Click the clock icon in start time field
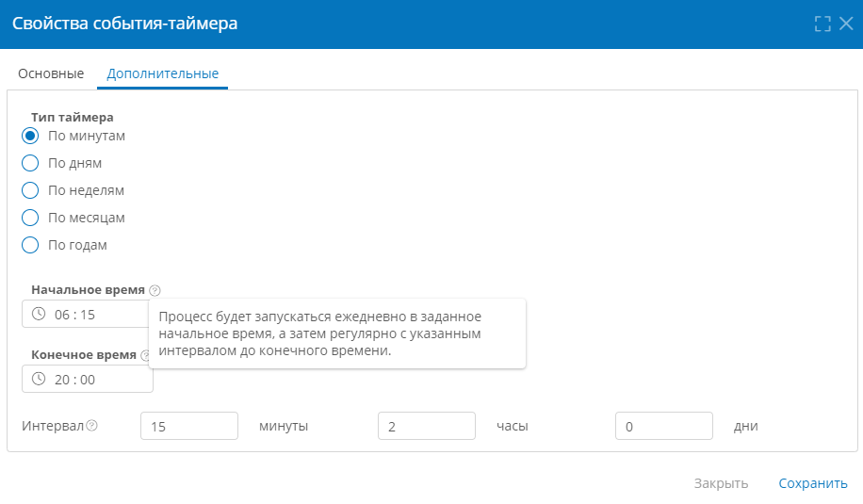The image size is (863, 504). (39, 314)
